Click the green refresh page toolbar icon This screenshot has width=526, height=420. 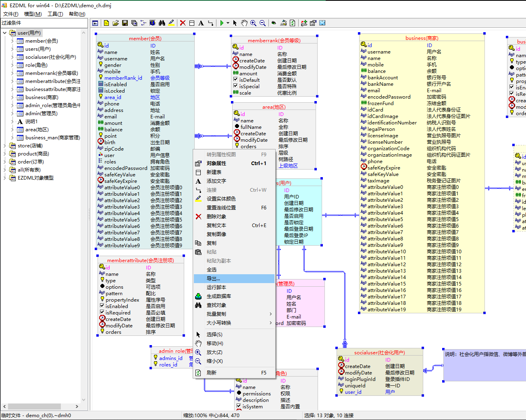293,23
